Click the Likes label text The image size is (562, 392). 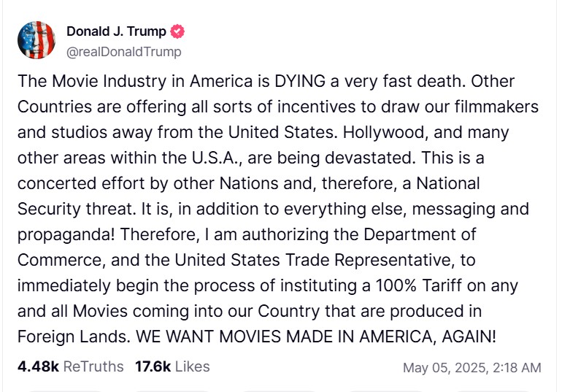click(192, 366)
